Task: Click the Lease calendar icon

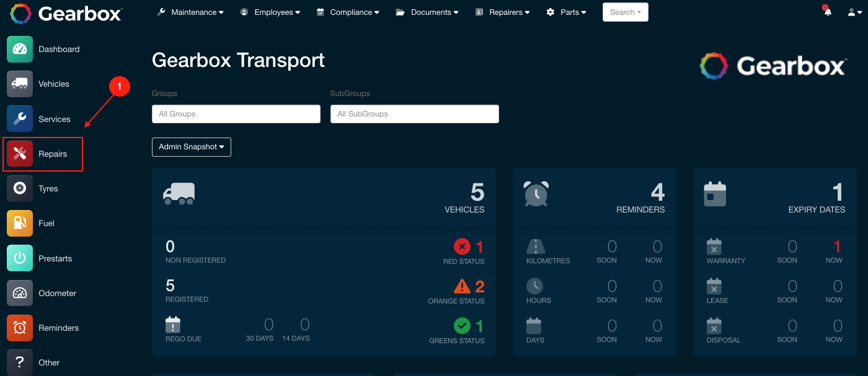Action: (x=714, y=286)
